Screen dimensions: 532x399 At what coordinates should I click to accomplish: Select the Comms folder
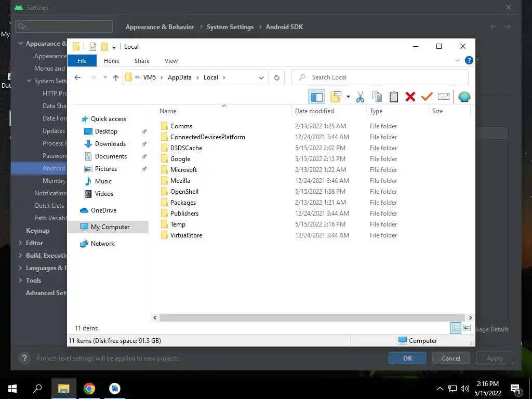[x=181, y=126]
